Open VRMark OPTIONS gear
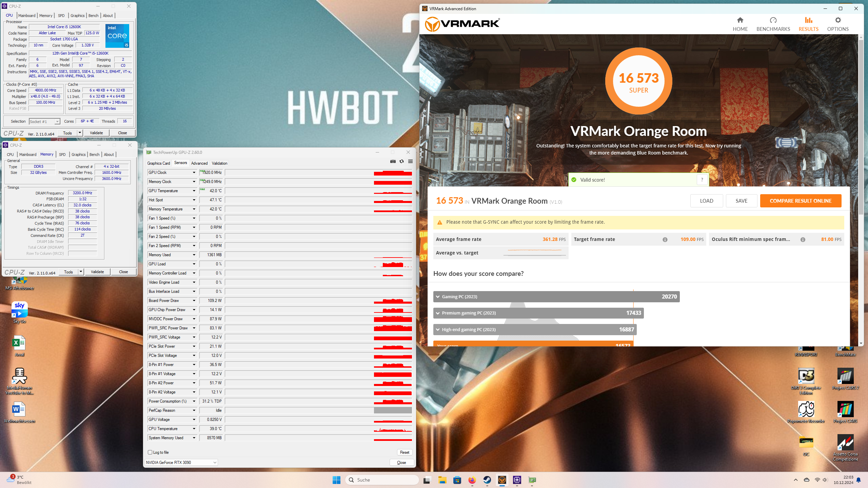The height and width of the screenshot is (488, 868). (x=837, y=24)
